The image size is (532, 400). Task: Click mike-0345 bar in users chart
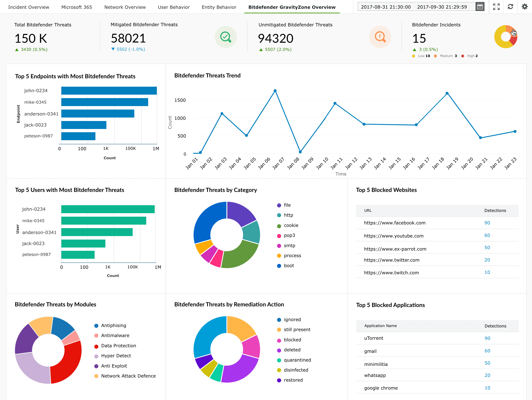click(104, 221)
